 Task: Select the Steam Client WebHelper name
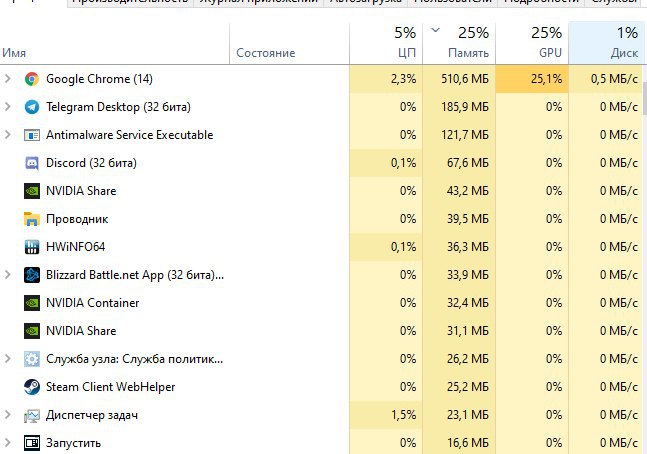[111, 387]
